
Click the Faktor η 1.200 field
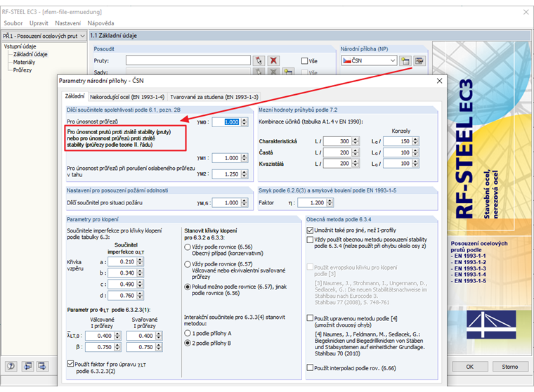click(x=312, y=202)
